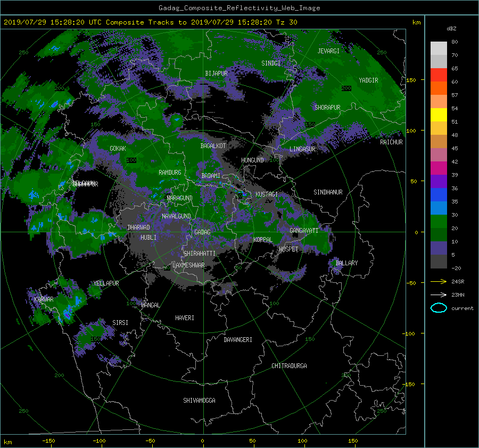479x448 pixels.
Task: Click the LAXMESHWAR city label
Action: pos(188,265)
